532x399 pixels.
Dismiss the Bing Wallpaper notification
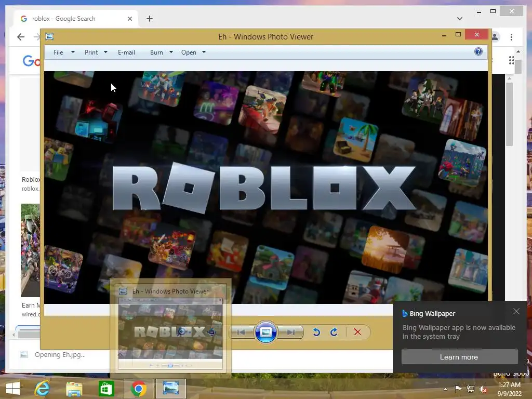click(x=516, y=311)
